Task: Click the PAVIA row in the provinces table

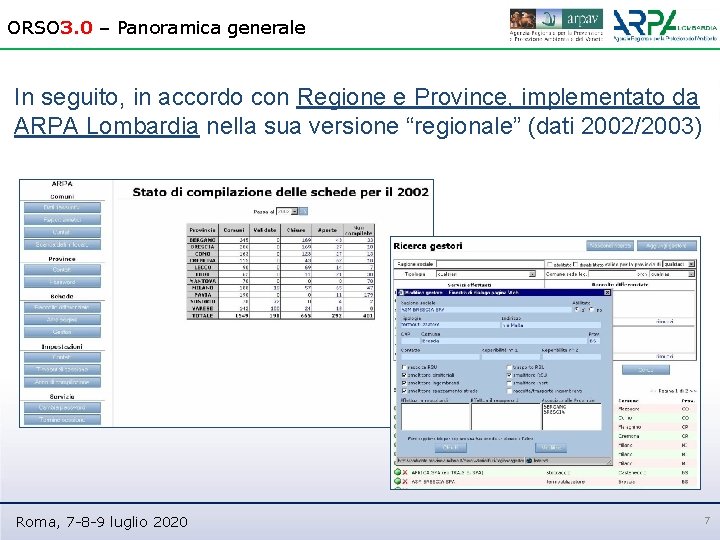Action: [281, 295]
